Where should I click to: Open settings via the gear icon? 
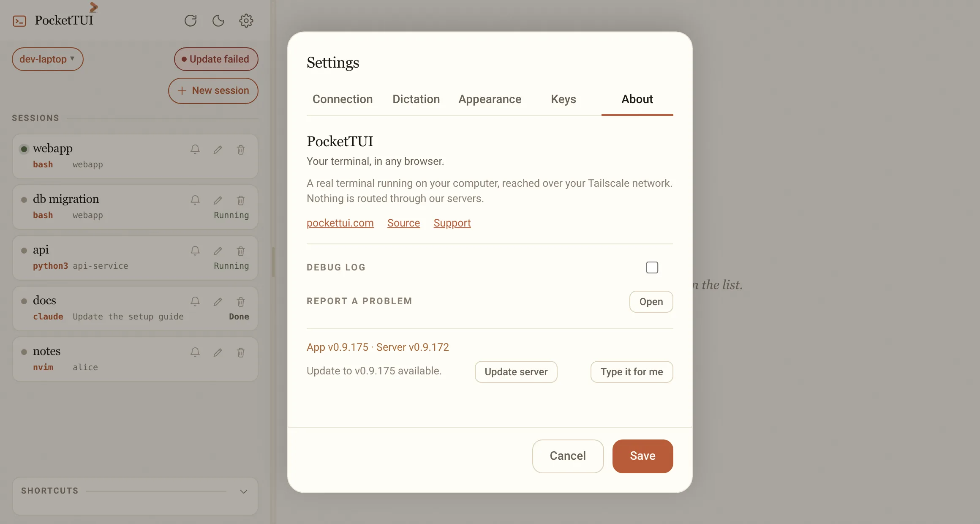246,21
